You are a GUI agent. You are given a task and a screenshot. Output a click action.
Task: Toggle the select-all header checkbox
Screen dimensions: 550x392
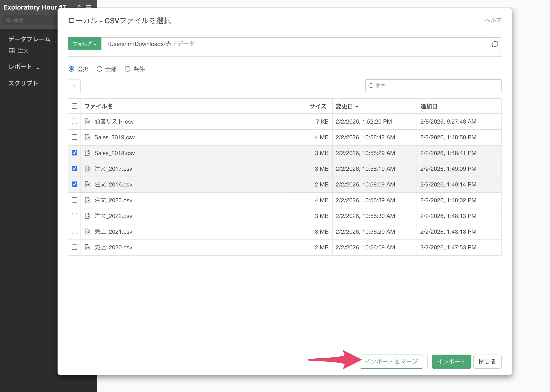click(x=74, y=106)
